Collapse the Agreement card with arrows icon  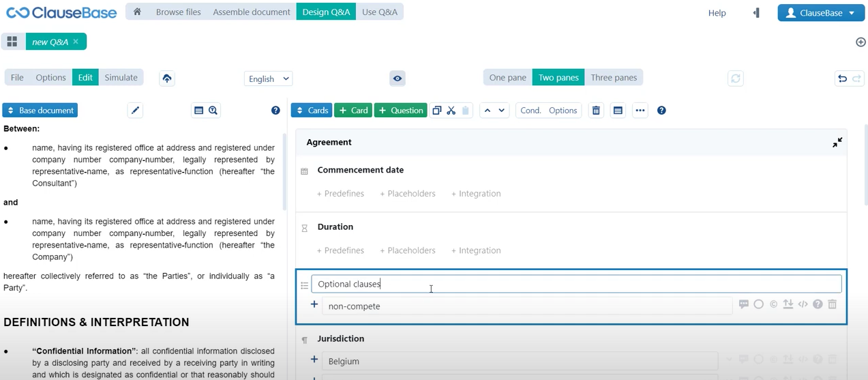click(837, 143)
